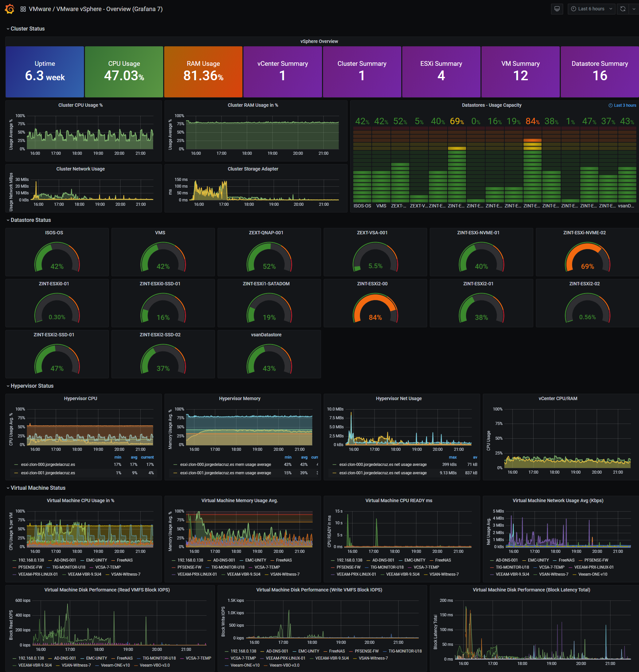Open Virtual Machine CPU READY ms panel title
This screenshot has width=639, height=672.
pyautogui.click(x=399, y=500)
